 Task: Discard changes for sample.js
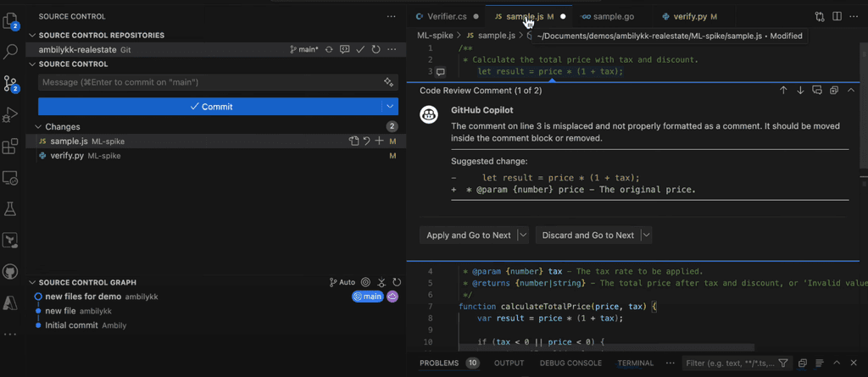pyautogui.click(x=366, y=141)
